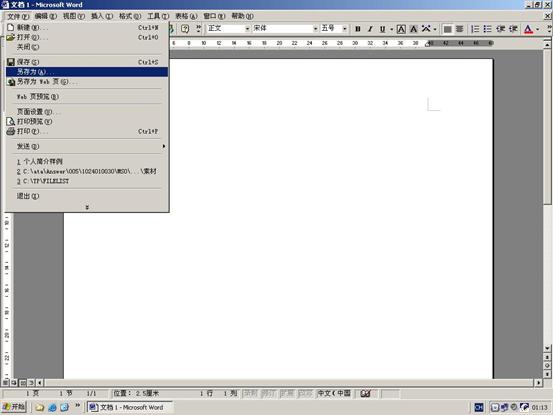Click the vertical scrollbar down arrow
Image resolution: width=553 pixels, height=415 pixels.
tap(547, 348)
